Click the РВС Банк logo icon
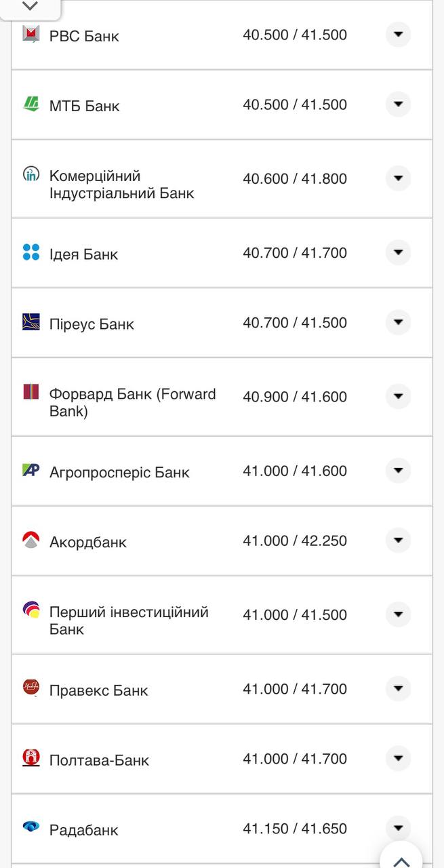444x868 pixels. tap(31, 34)
